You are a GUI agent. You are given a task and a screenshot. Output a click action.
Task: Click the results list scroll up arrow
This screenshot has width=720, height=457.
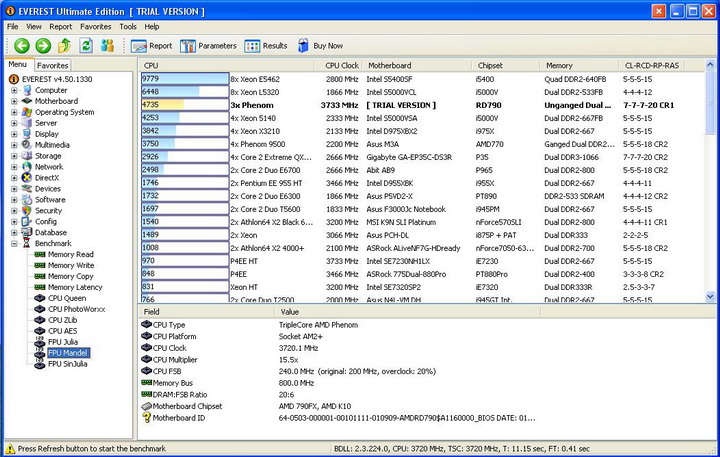point(710,65)
